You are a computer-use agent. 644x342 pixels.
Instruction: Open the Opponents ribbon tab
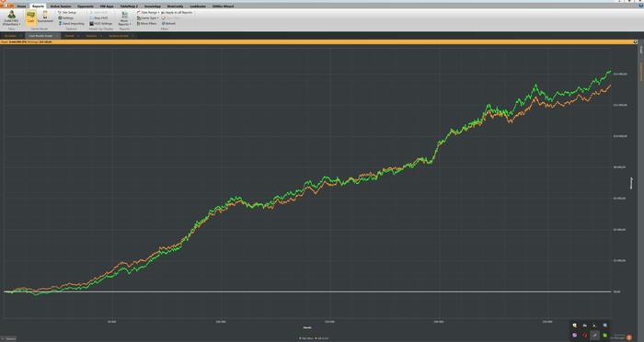[86, 6]
